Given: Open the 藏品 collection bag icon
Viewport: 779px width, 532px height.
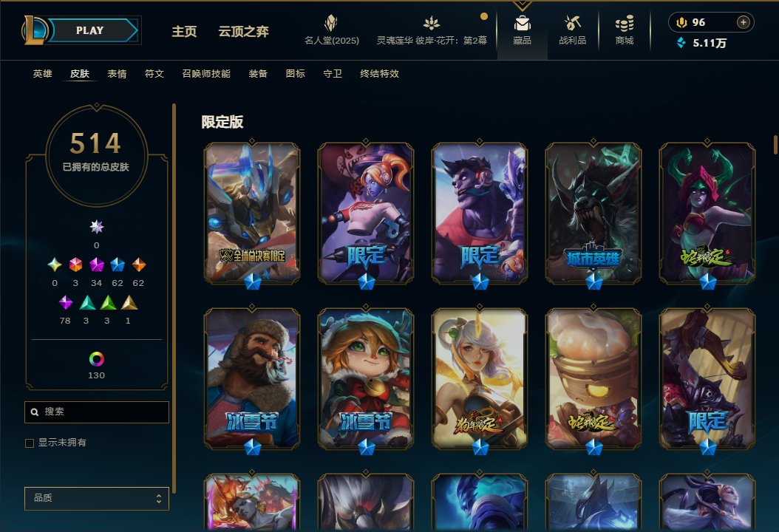Looking at the screenshot, I should tap(522, 24).
